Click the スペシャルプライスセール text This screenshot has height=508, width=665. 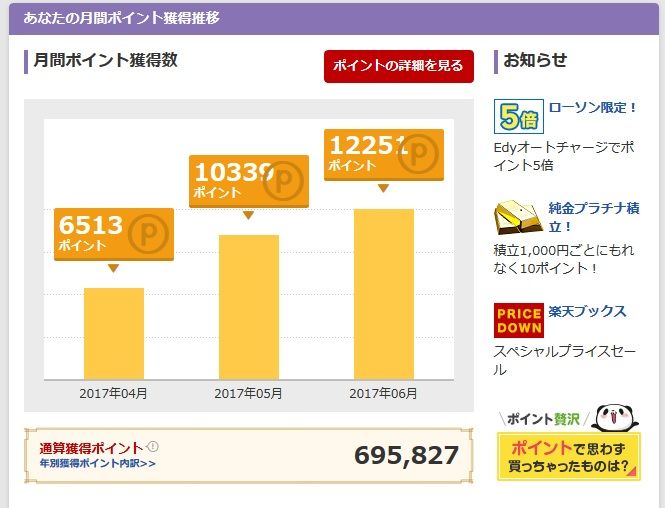[564, 360]
